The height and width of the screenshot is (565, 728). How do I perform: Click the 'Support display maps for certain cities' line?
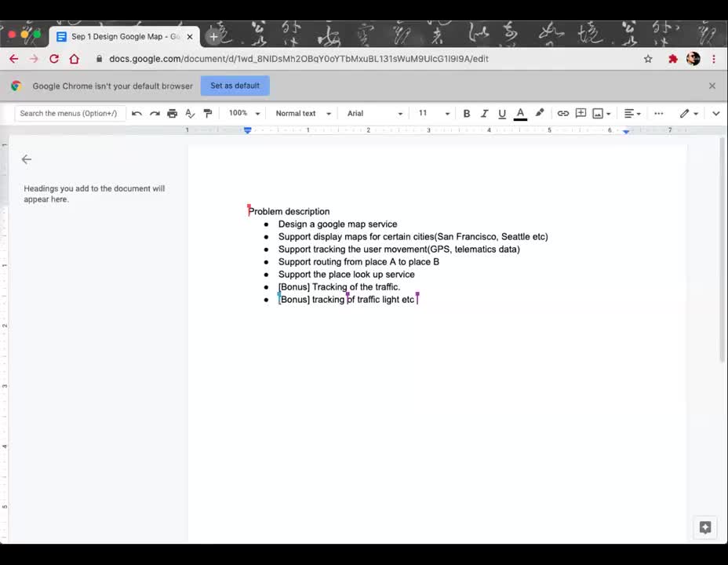coord(413,237)
